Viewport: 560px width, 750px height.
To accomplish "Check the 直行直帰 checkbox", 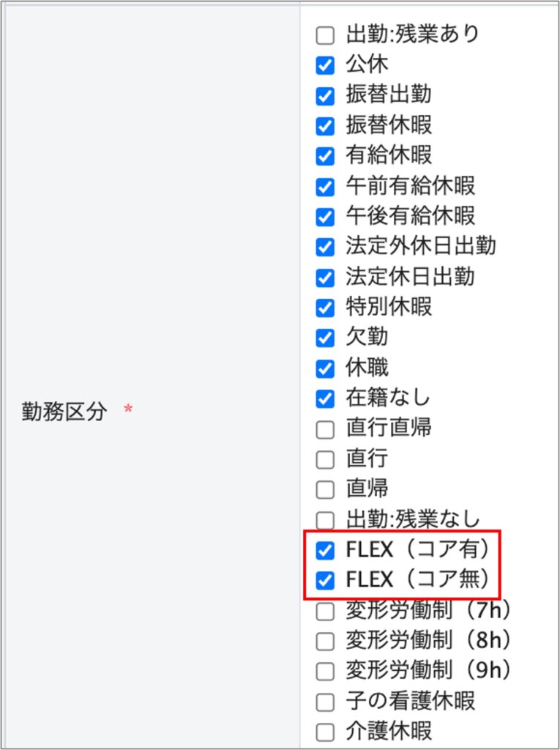I will (325, 429).
